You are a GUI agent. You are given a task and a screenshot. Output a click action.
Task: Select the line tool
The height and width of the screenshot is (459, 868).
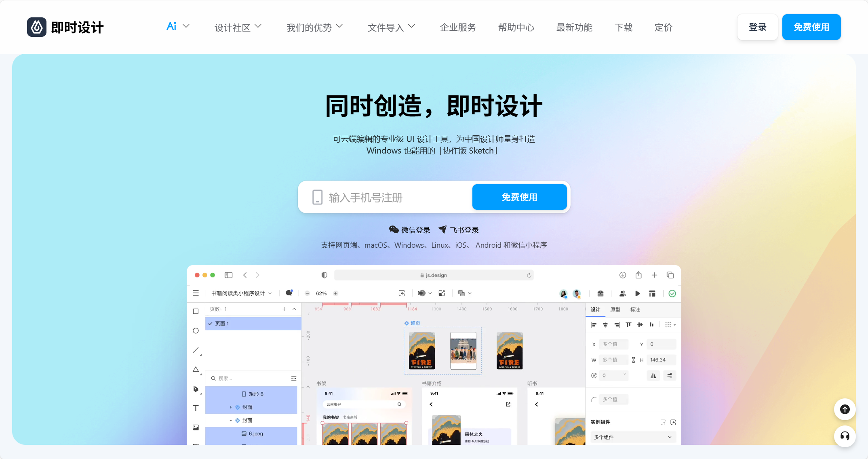click(x=196, y=350)
